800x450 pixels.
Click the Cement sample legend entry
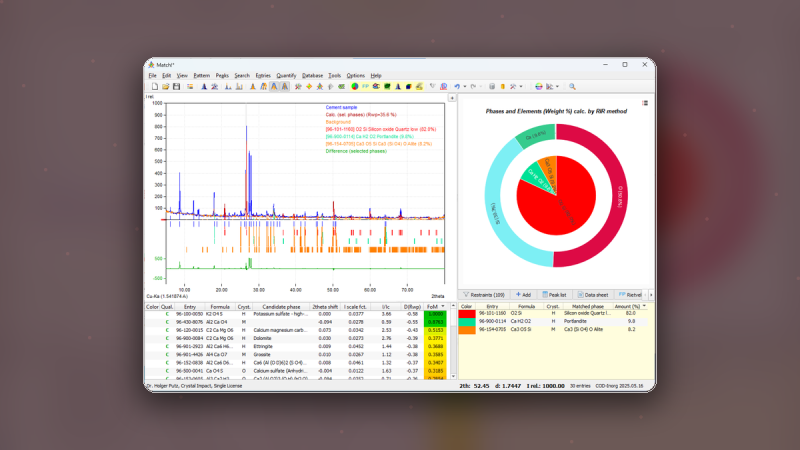pyautogui.click(x=341, y=108)
